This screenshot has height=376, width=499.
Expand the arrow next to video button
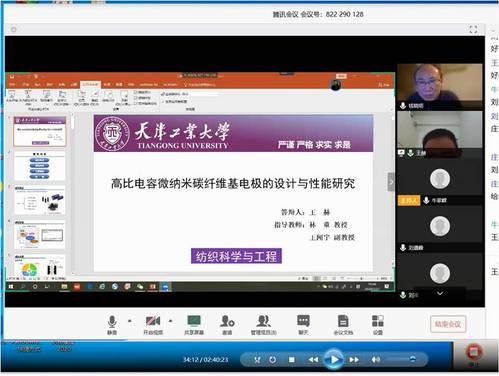pos(170,321)
